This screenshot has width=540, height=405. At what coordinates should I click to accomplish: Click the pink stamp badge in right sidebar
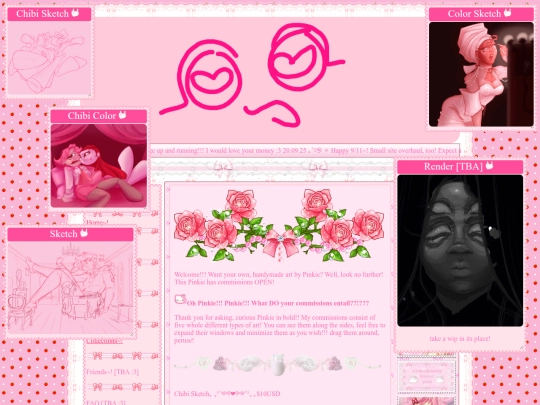tap(427, 376)
